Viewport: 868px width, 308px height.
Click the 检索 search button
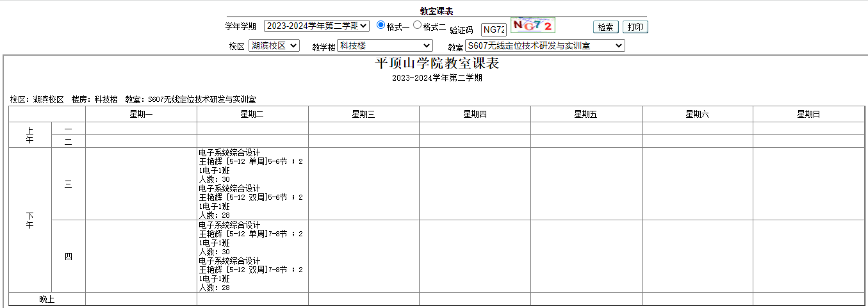point(605,27)
